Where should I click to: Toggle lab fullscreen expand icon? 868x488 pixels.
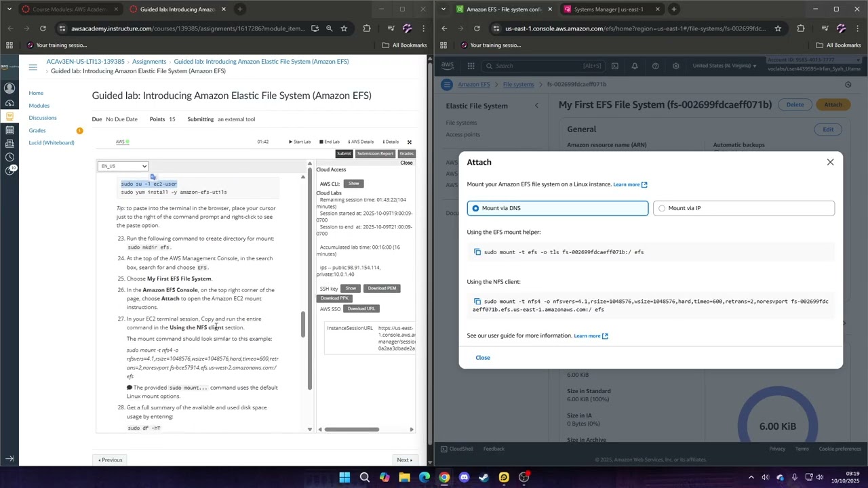(409, 142)
